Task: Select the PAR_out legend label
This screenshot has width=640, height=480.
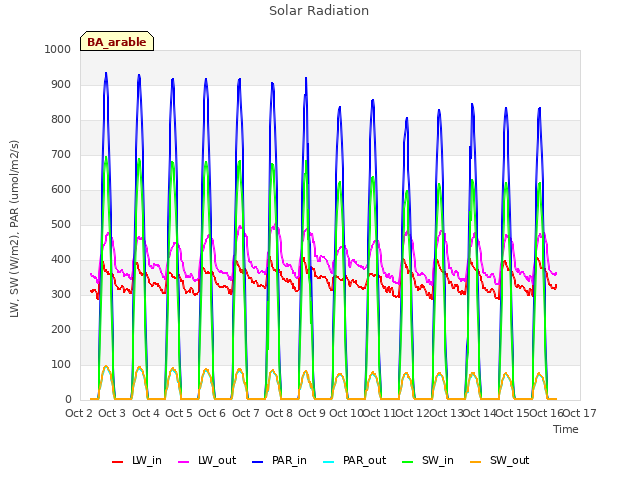Action: coord(364,460)
